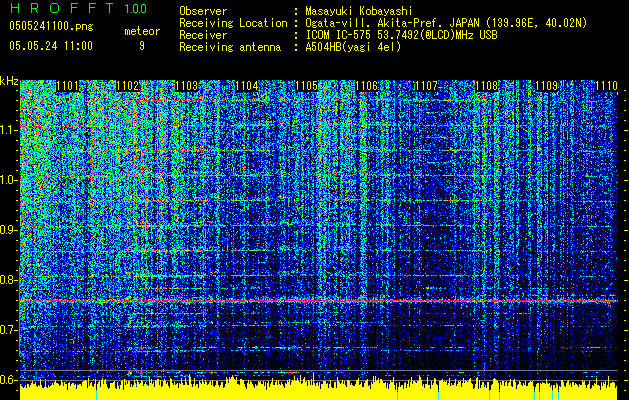Click the 1105 time marker
The image size is (629, 400).
308,87
